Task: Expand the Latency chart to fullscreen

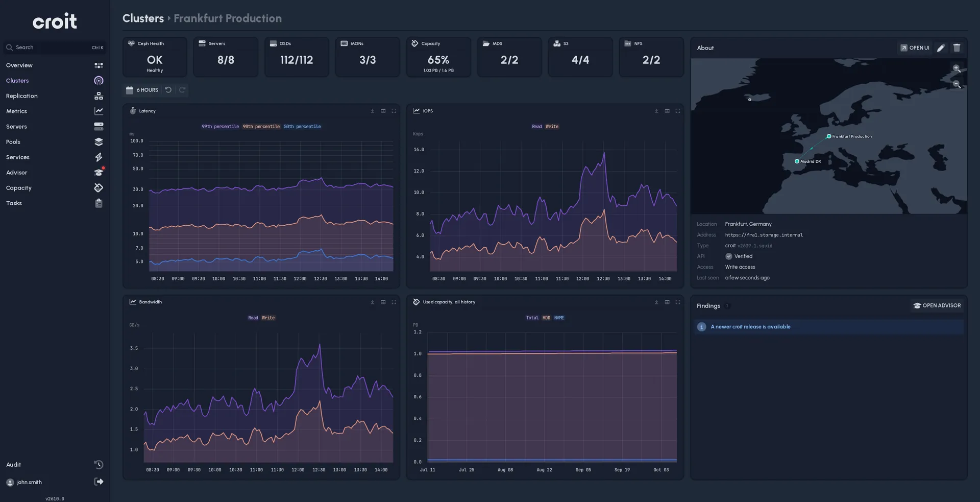Action: 394,111
